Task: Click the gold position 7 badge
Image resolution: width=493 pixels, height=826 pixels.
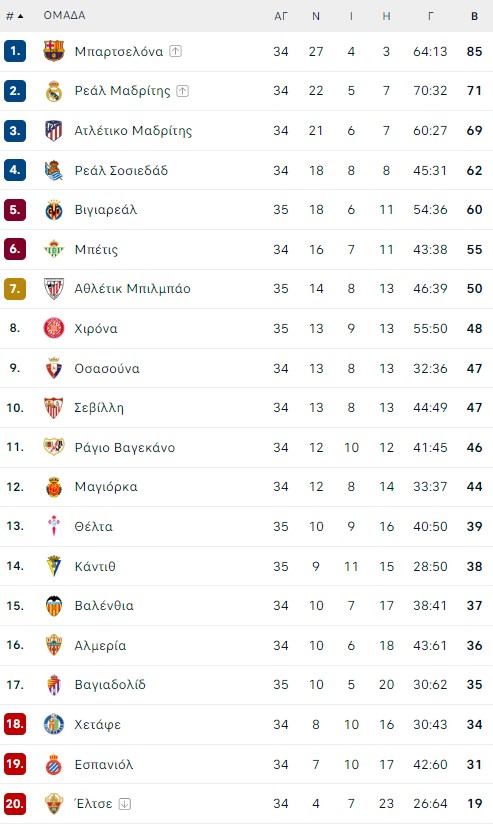Action: click(15, 289)
